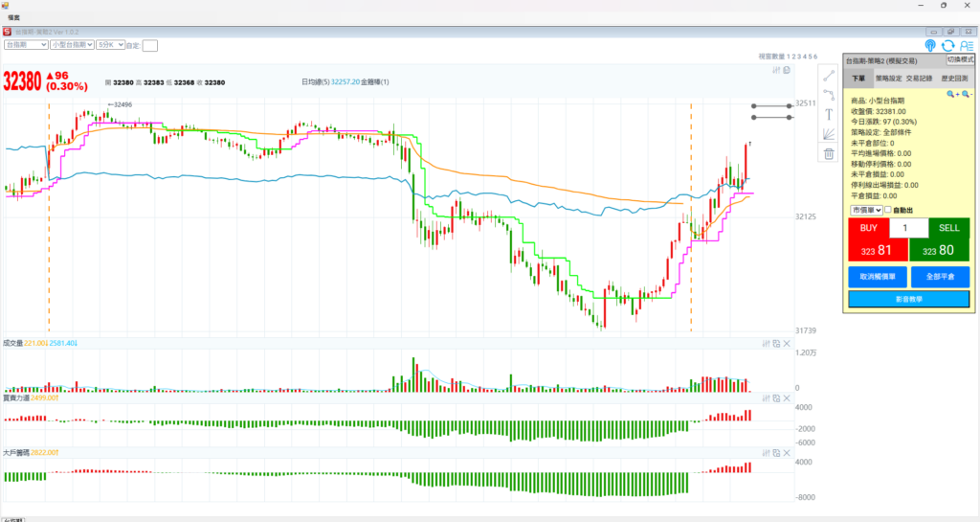Zoom out with the magnifier minus icon
980x522 pixels.
click(x=966, y=95)
